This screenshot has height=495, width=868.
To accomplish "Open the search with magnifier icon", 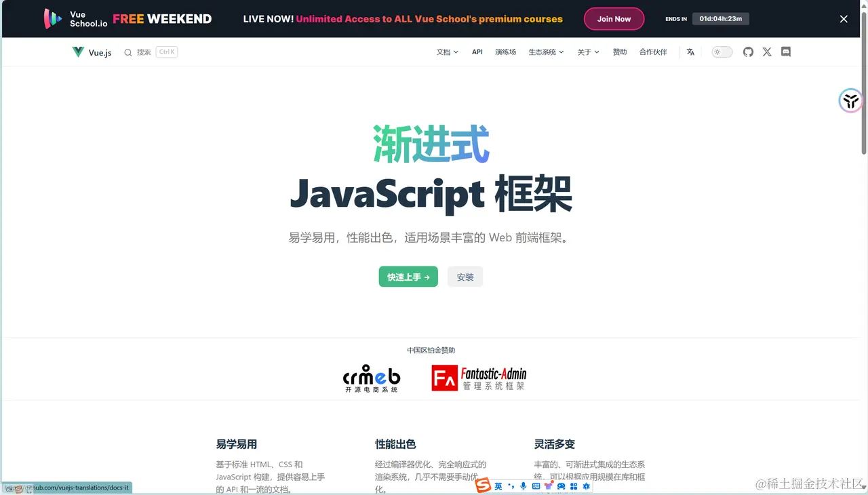I will (x=129, y=52).
